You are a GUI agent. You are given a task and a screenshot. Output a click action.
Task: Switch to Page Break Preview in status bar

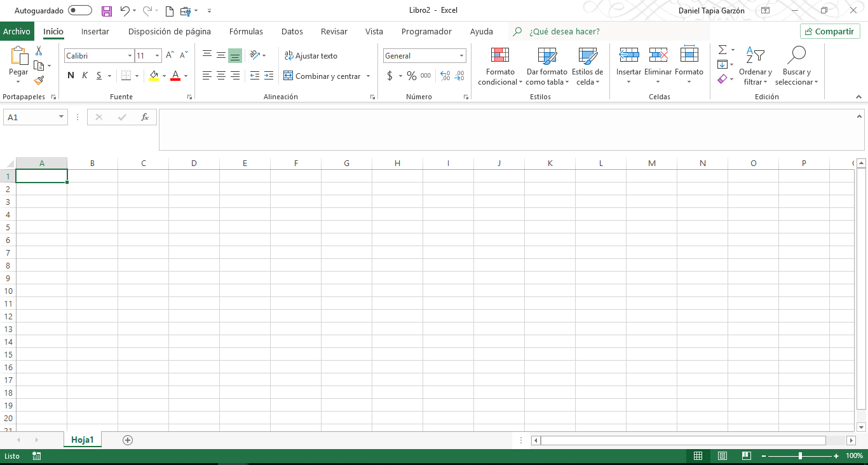point(747,456)
